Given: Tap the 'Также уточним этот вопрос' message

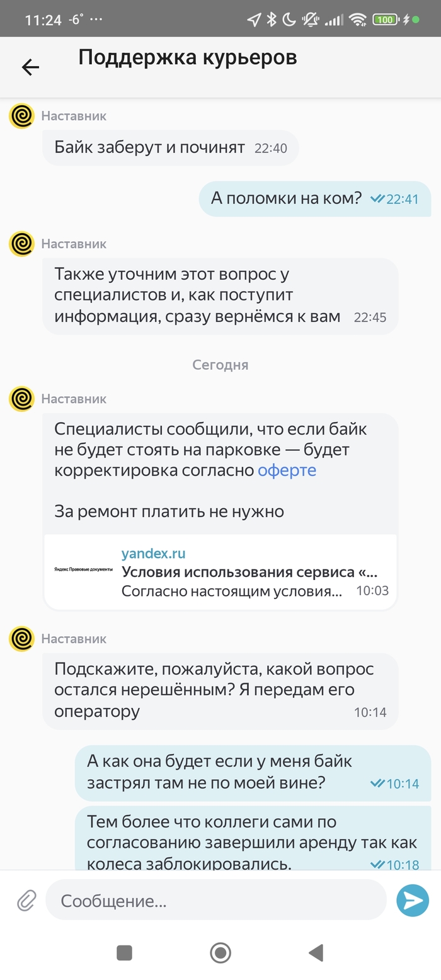Looking at the screenshot, I should point(220,295).
